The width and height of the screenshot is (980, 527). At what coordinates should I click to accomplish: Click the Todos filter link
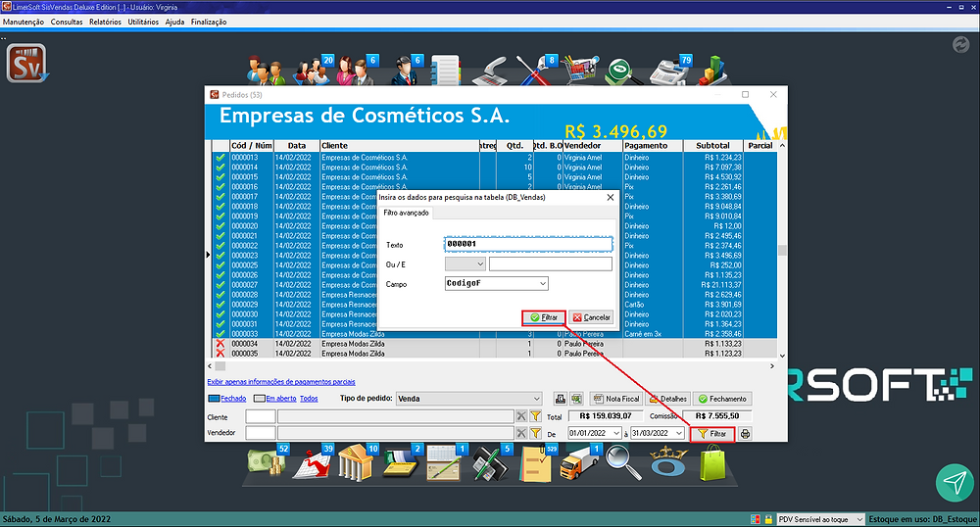point(309,399)
